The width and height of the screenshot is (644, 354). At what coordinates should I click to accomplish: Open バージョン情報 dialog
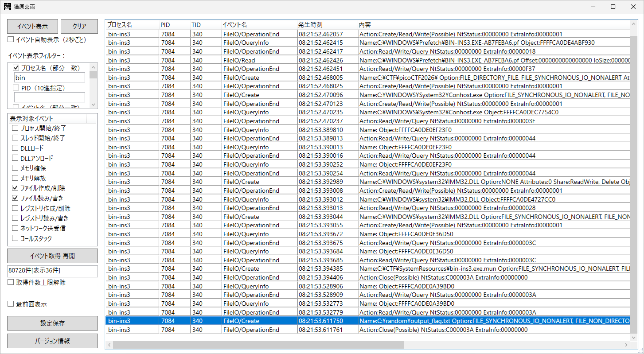(52, 341)
